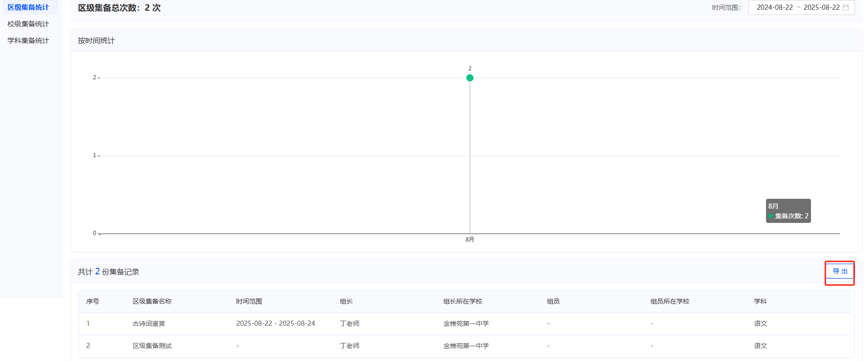Select 学科集备统计 sidebar item

[28, 41]
